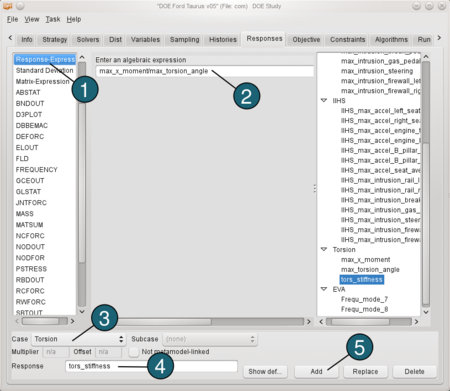Open the View menu
Screen dimensions: 450x391
point(32,19)
